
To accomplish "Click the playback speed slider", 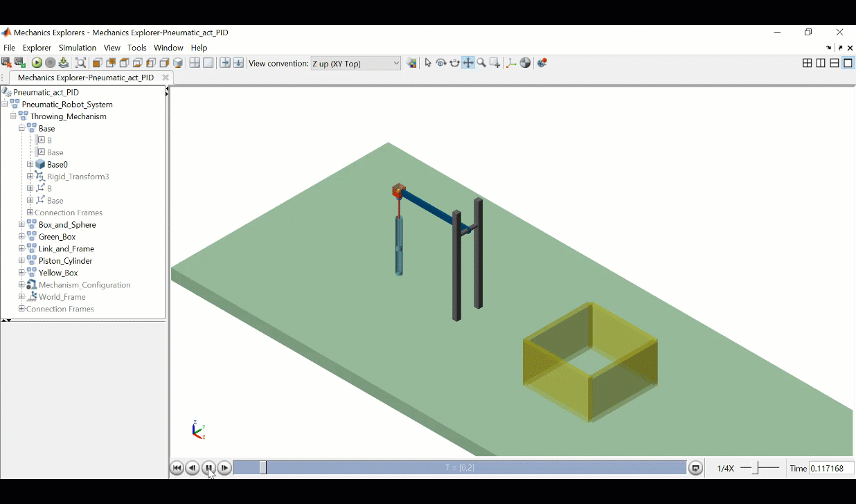I will coord(760,469).
